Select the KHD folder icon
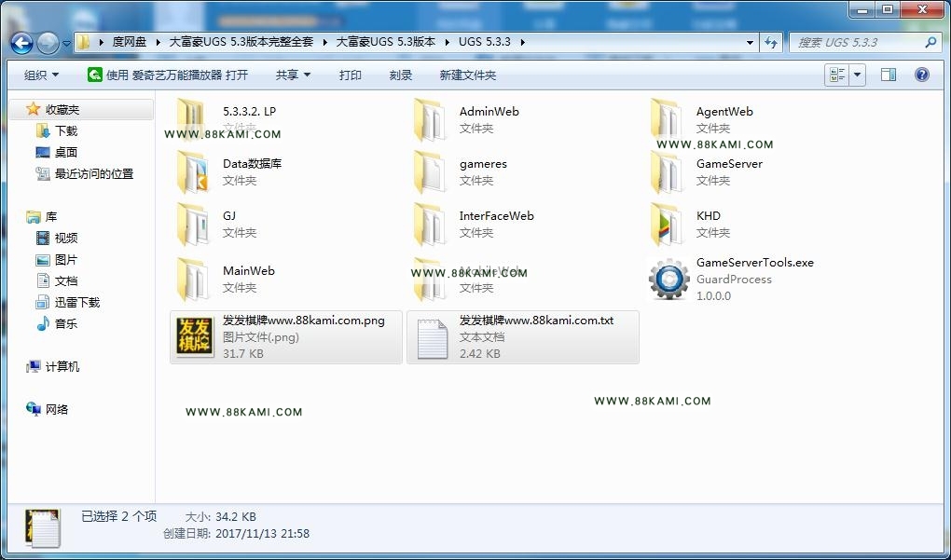 coord(666,225)
